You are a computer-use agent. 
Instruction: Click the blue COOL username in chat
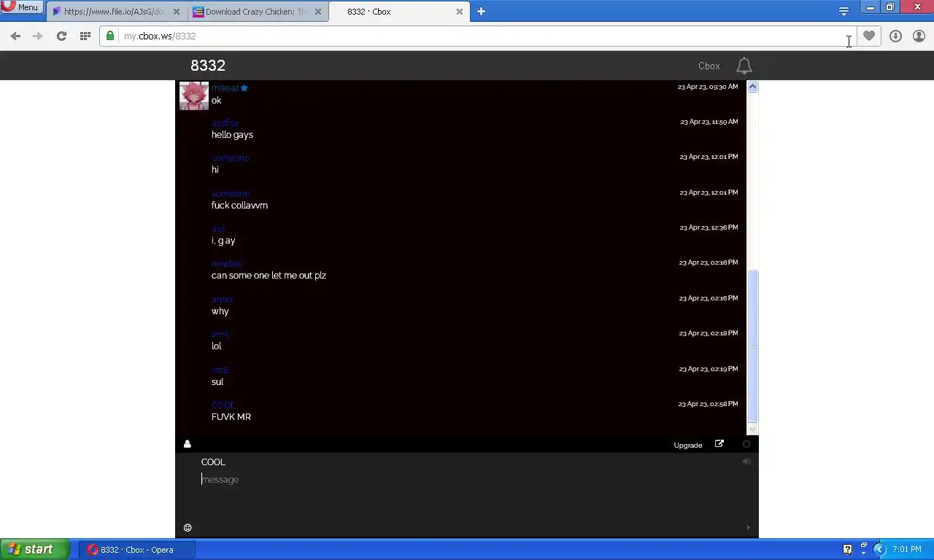[223, 405]
